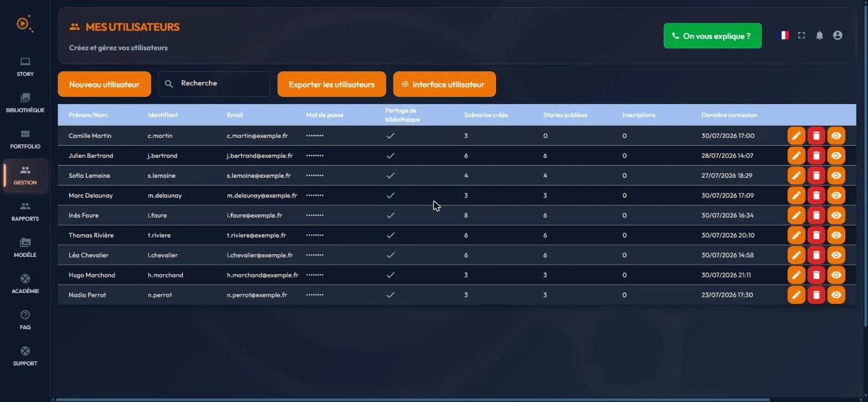Go to Story in the sidebar
The image size is (868, 402).
(25, 67)
